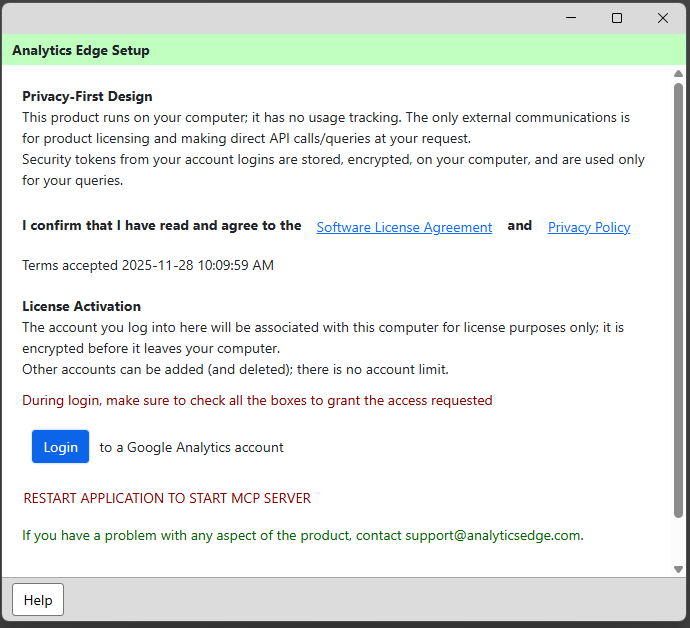The image size is (690, 628).
Task: Click the Terms accepted timestamp text
Action: pyautogui.click(x=148, y=265)
